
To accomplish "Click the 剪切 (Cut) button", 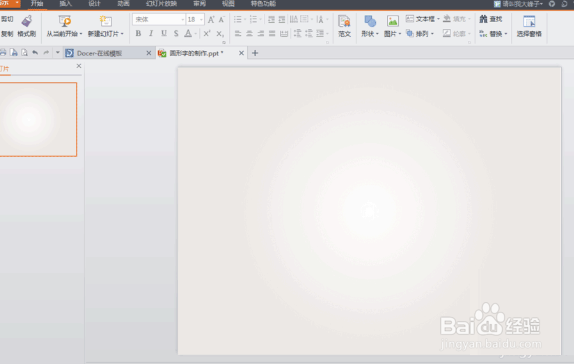I will click(x=7, y=19).
